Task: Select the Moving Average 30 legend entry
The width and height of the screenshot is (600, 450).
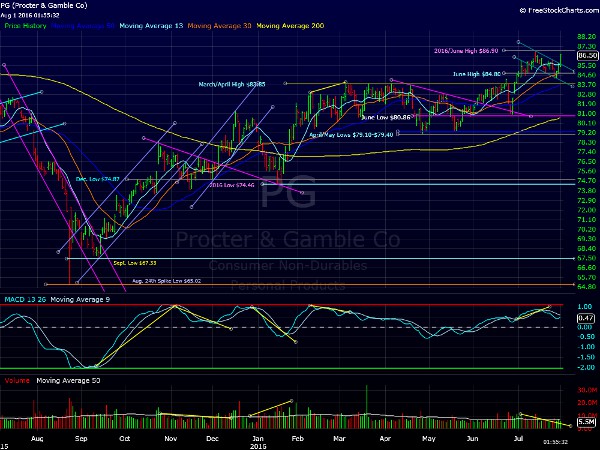Action: (219, 26)
